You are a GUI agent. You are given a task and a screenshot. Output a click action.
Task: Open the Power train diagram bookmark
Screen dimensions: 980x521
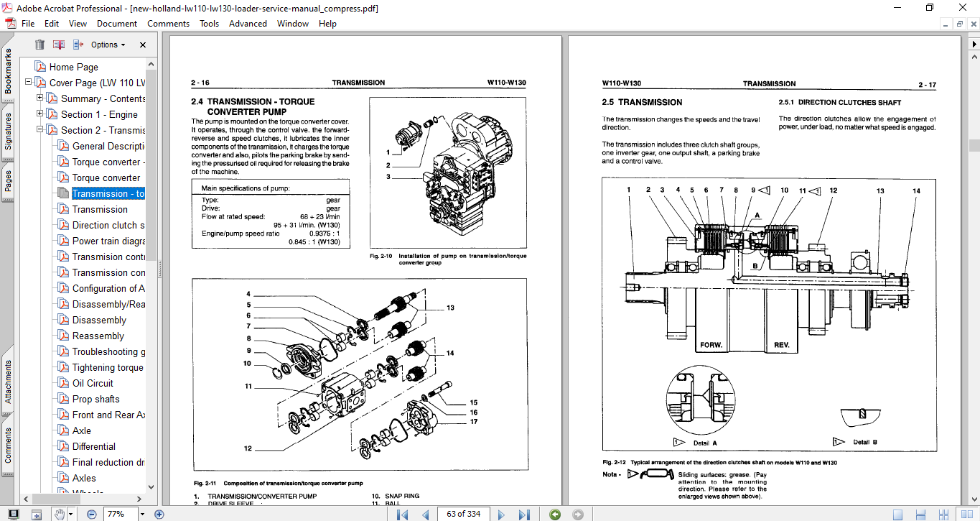point(108,241)
